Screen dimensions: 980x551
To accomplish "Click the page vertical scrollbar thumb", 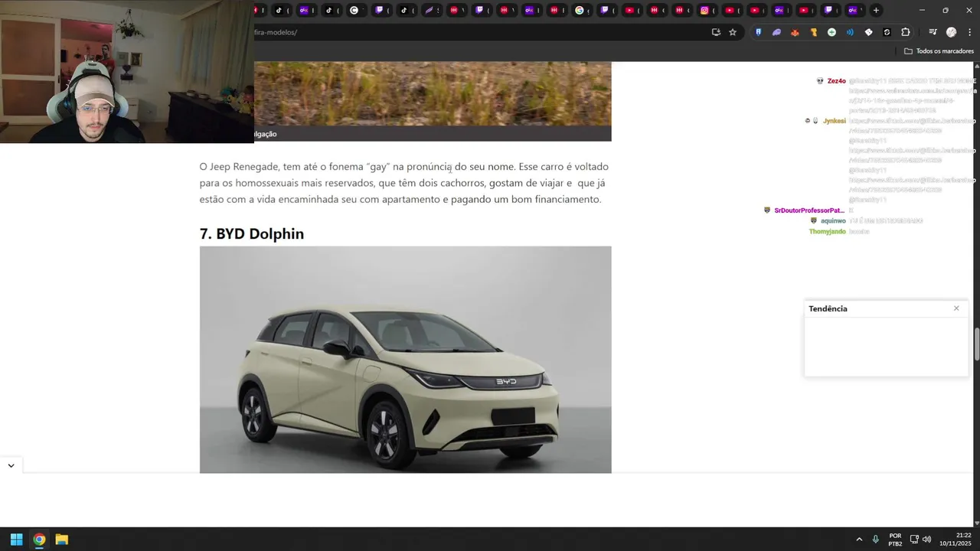I will tap(977, 344).
